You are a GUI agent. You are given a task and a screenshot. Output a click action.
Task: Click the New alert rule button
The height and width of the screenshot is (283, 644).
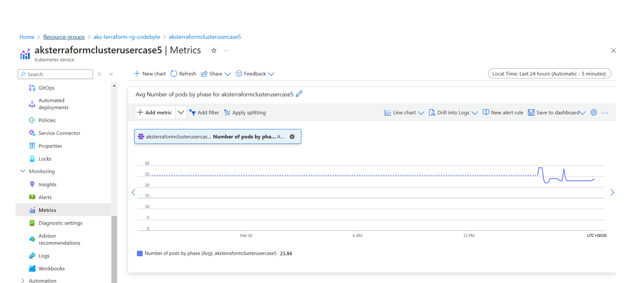(503, 112)
